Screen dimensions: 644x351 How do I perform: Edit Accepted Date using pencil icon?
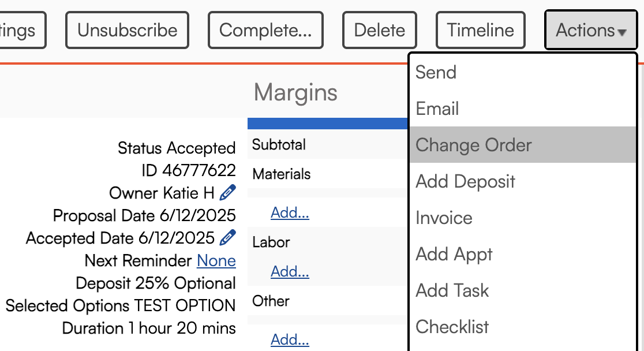pos(228,237)
